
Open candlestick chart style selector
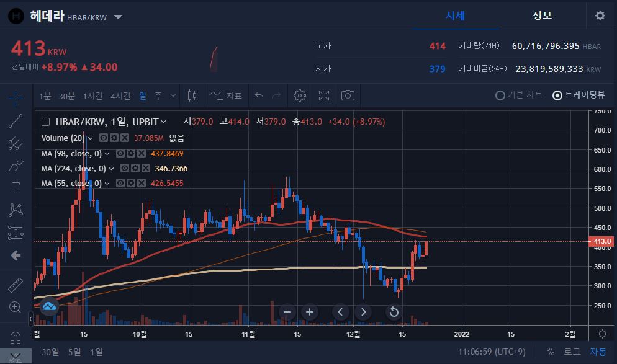click(x=192, y=95)
